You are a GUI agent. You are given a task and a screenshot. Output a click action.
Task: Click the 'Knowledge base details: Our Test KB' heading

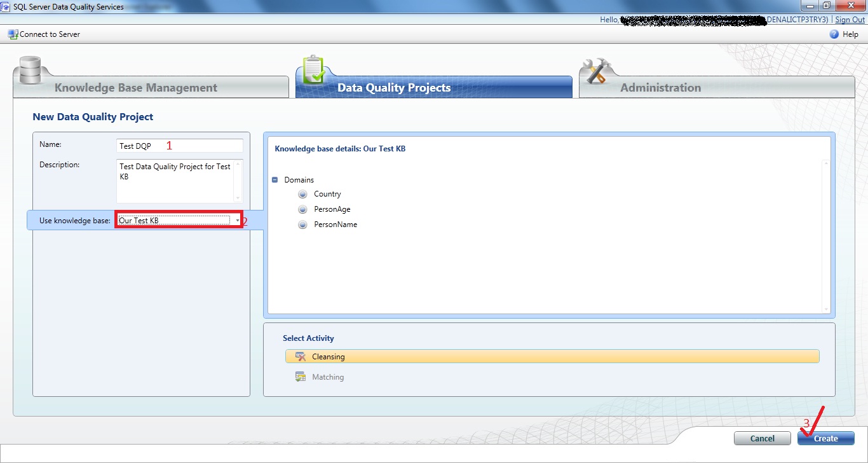[340, 149]
